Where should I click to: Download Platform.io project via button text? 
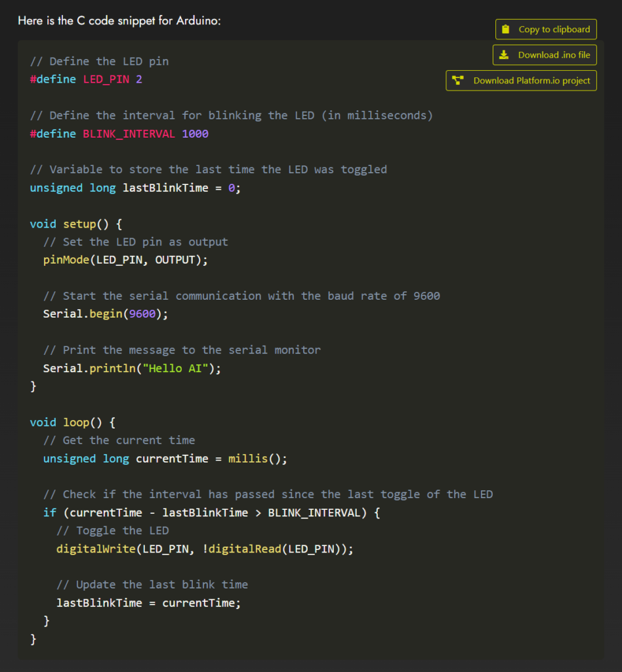coord(531,81)
